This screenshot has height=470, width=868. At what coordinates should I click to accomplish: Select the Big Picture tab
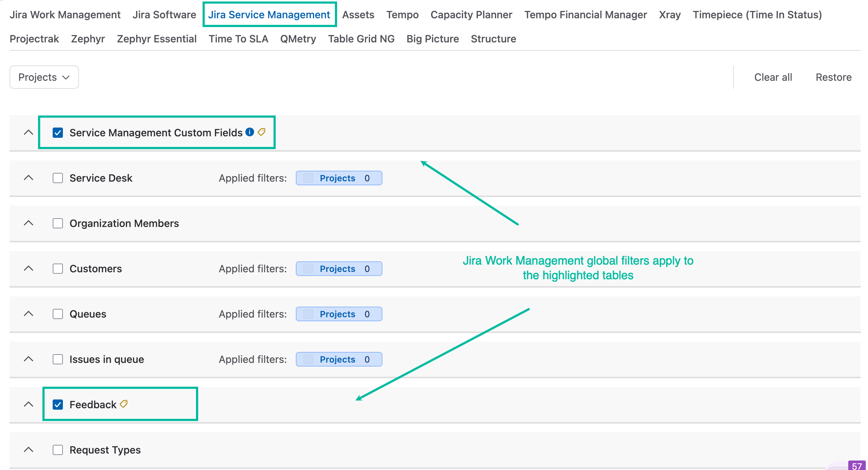coord(433,39)
